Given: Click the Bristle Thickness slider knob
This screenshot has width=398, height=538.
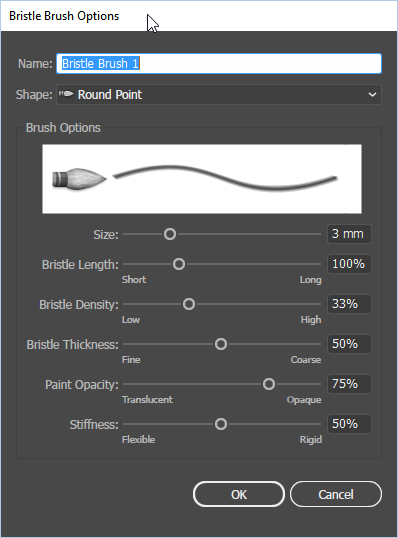Looking at the screenshot, I should coord(221,344).
